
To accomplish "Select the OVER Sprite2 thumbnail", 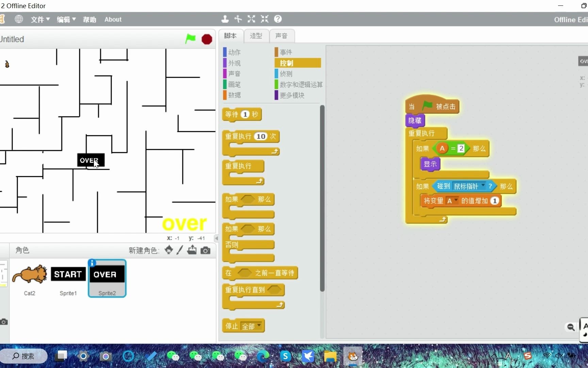I will point(107,278).
